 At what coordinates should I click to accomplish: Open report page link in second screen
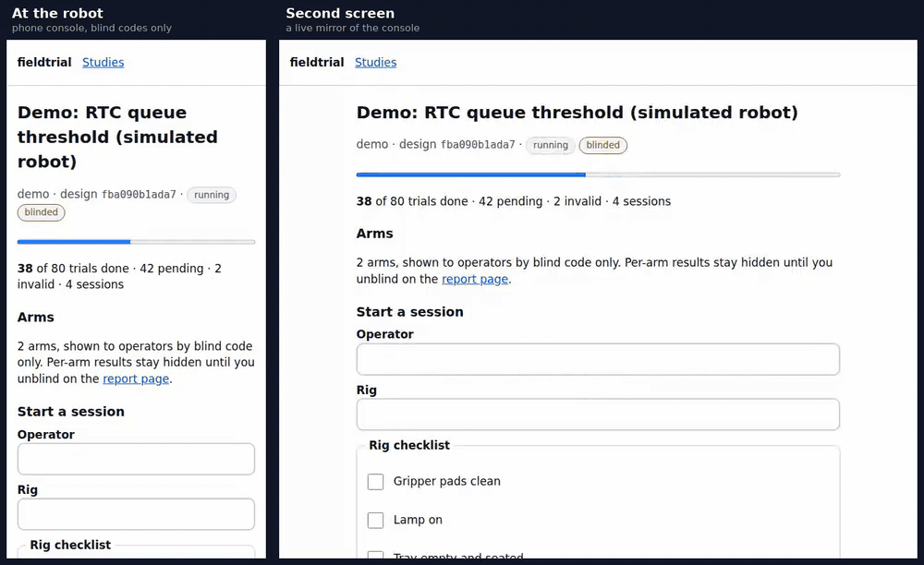(475, 279)
